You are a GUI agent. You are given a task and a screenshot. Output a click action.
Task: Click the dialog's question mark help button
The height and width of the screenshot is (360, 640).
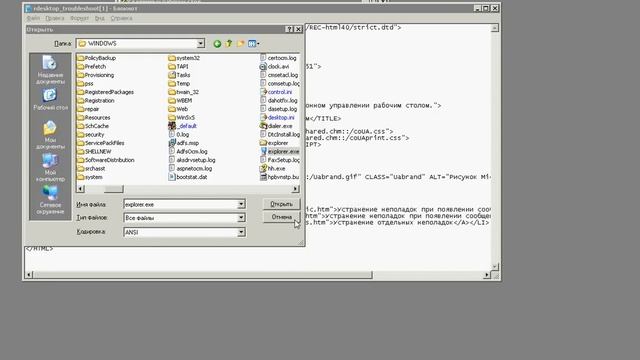tap(289, 29)
